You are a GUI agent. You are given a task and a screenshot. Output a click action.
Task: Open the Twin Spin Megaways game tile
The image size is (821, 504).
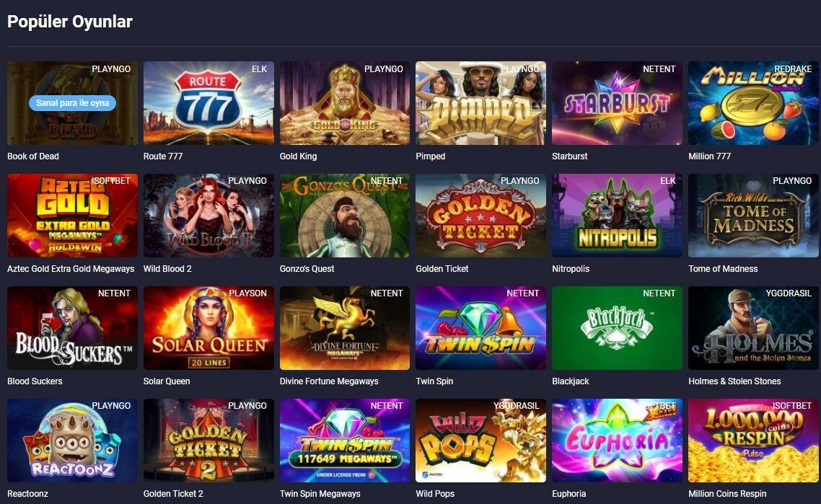tap(345, 441)
